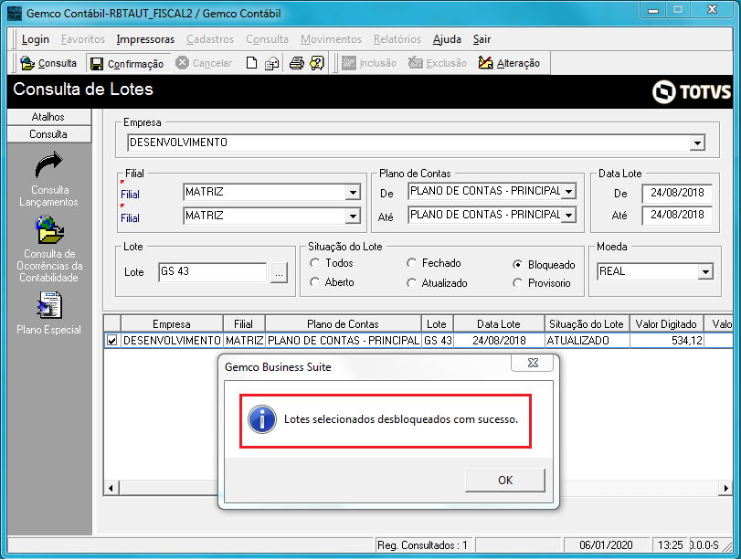Toggle the DESENVOLVIMENTO row checkbox

(x=112, y=340)
